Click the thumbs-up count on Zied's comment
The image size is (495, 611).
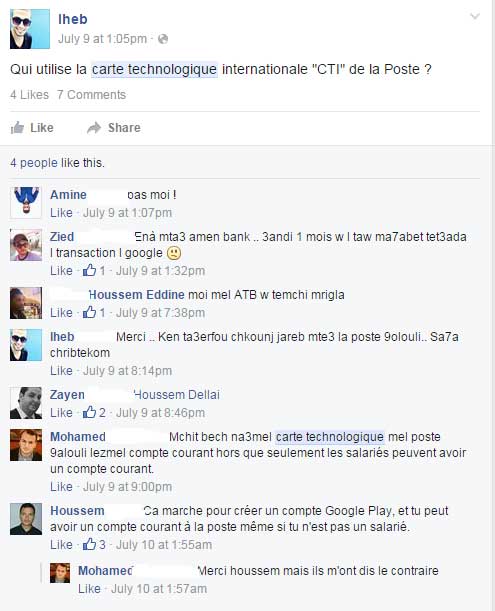click(94, 270)
